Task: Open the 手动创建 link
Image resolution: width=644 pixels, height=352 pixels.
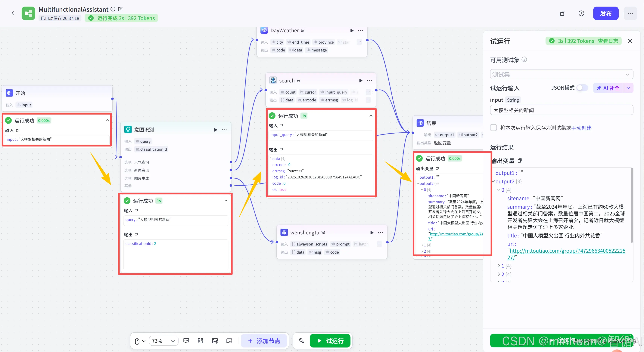Action: pos(581,128)
